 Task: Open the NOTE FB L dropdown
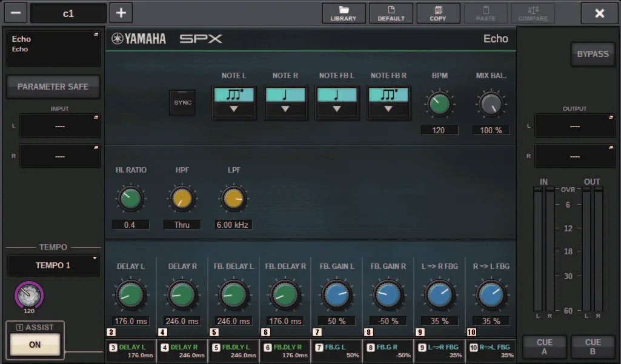click(337, 102)
